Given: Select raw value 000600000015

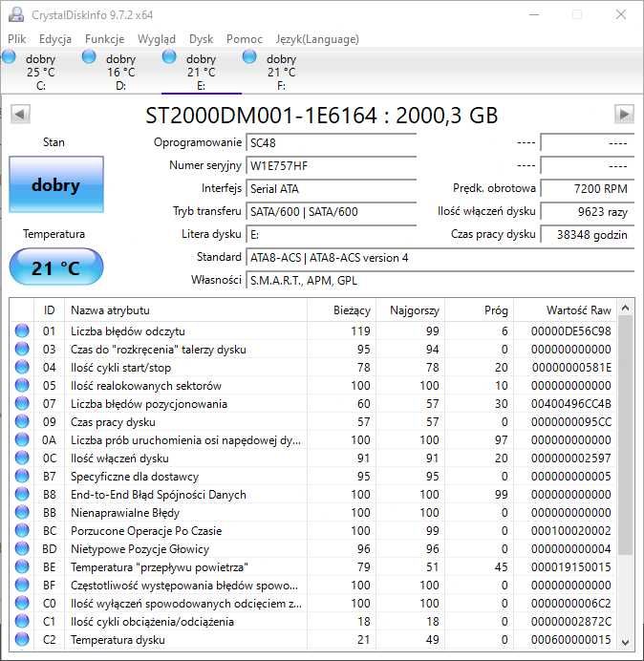Looking at the screenshot, I should coord(570,639).
